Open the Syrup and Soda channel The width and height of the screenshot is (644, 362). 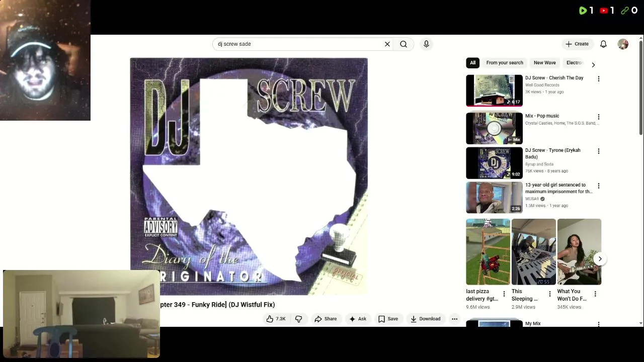pyautogui.click(x=539, y=164)
